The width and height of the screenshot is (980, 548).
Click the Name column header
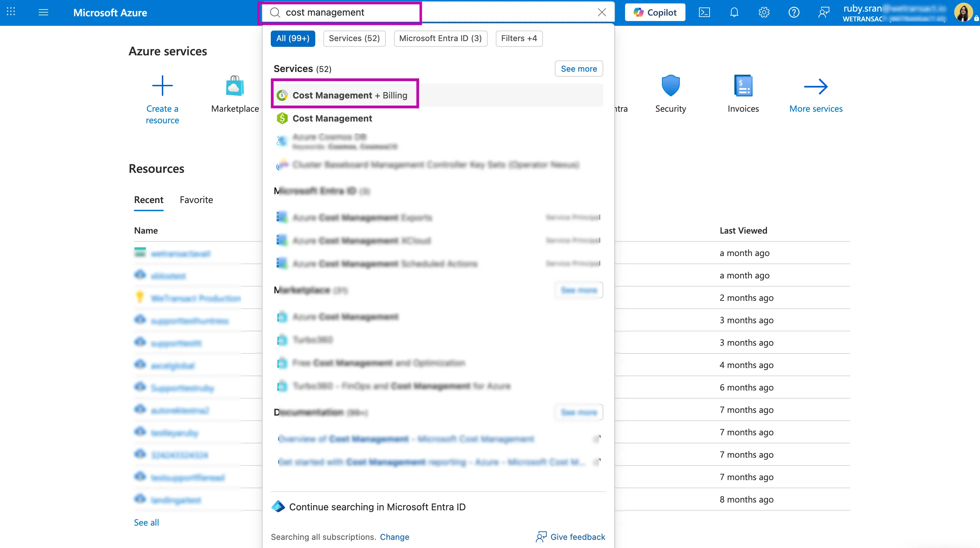[x=146, y=231]
